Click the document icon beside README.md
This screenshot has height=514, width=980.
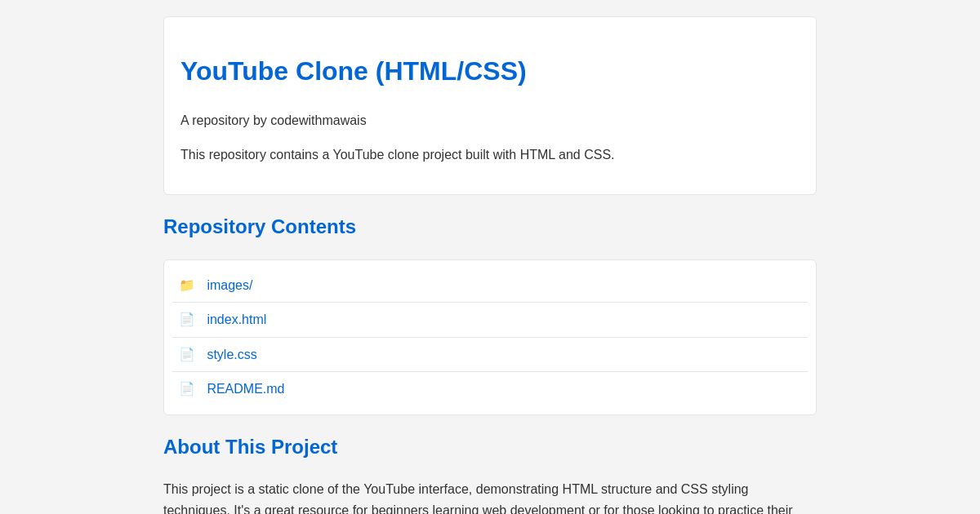[187, 389]
